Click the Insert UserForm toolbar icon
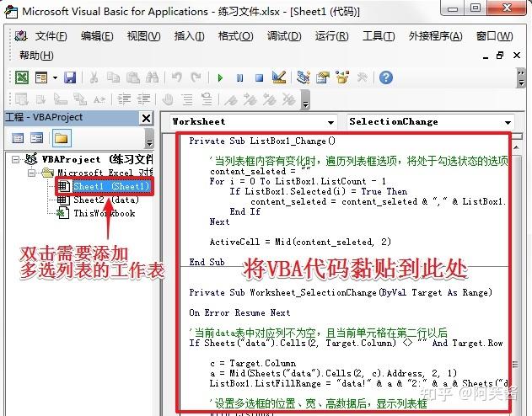The height and width of the screenshot is (416, 532). point(41,77)
